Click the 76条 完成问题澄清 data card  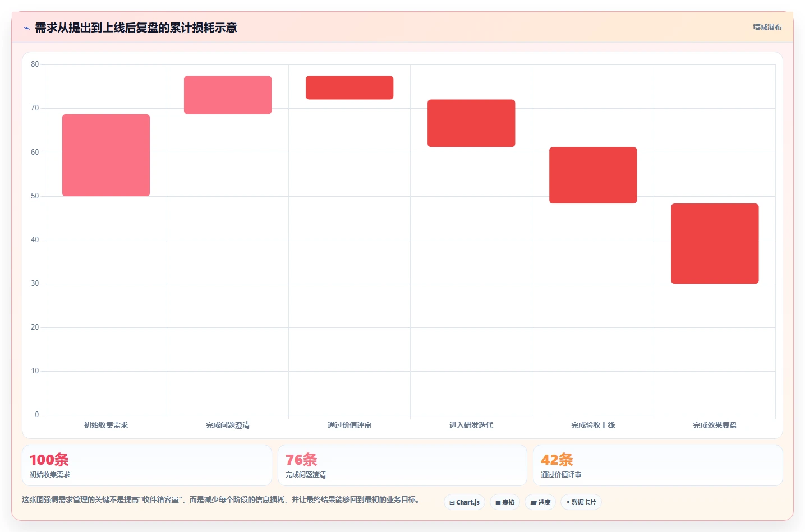pyautogui.click(x=402, y=465)
